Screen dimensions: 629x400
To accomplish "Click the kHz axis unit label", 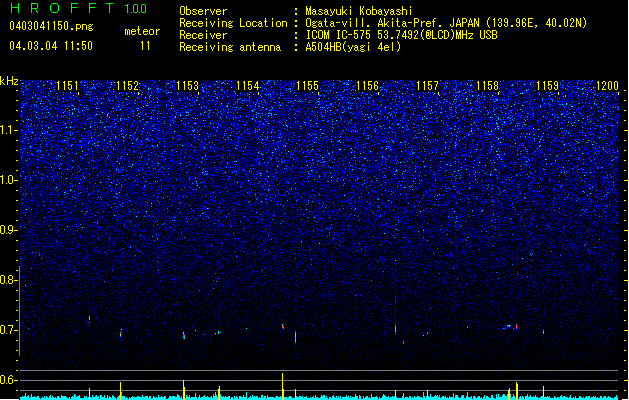I will (9, 81).
